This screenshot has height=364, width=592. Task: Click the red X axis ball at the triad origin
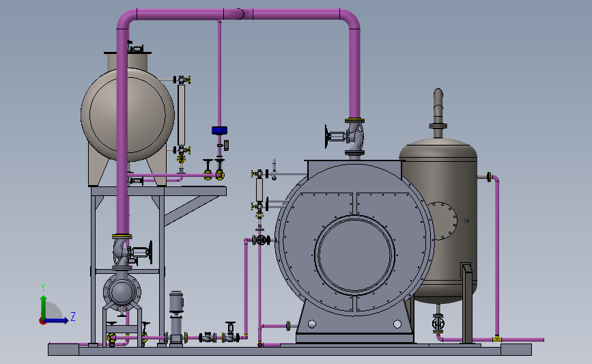click(42, 322)
